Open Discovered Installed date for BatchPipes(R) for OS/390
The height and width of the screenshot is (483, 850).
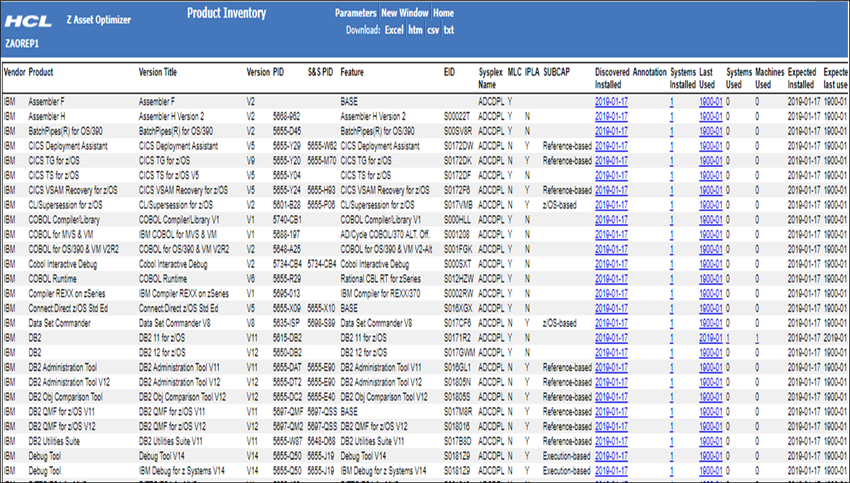coord(611,131)
